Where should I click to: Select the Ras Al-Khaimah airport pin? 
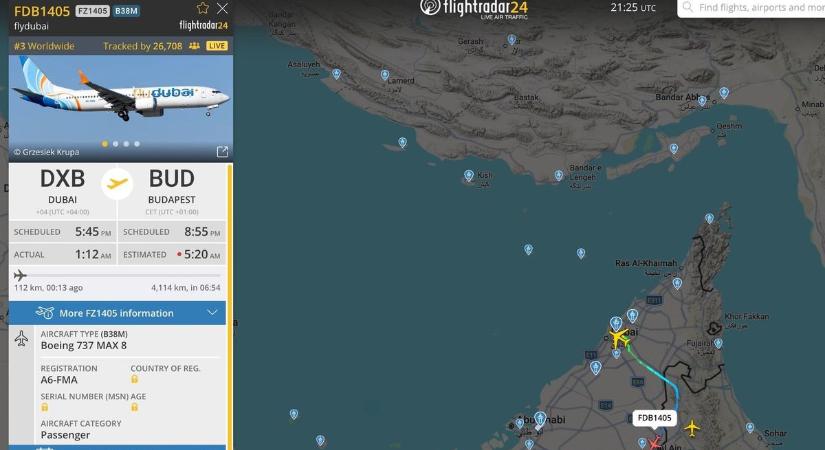pyautogui.click(x=677, y=284)
